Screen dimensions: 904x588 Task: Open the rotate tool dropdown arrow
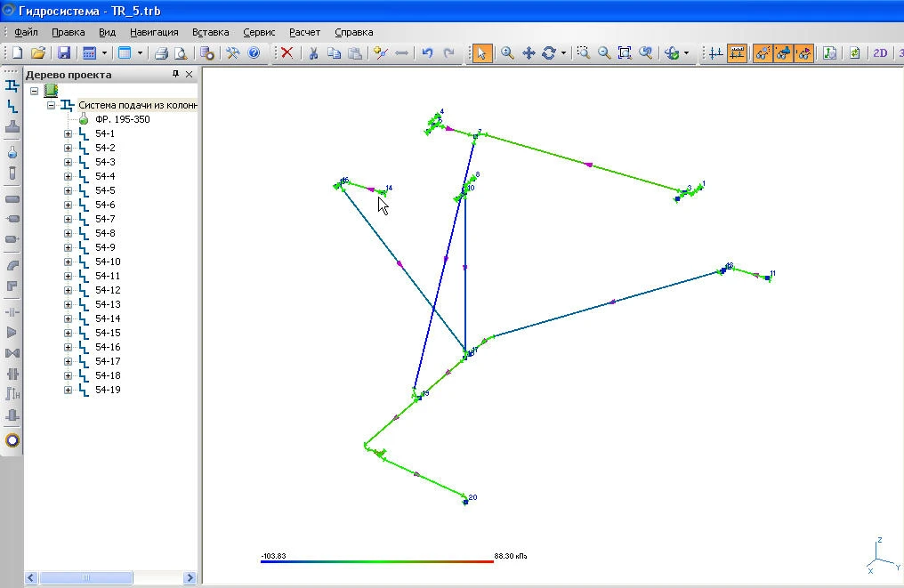(563, 53)
